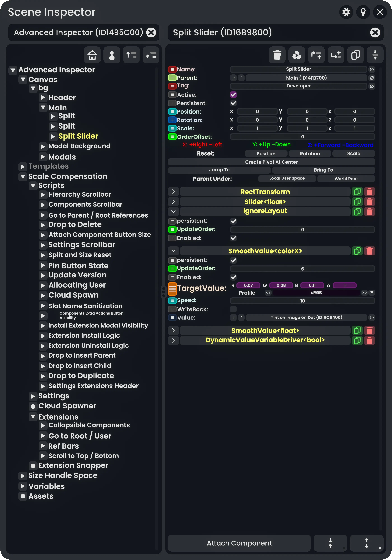
Task: Expand the Templates tree node
Action: click(23, 167)
